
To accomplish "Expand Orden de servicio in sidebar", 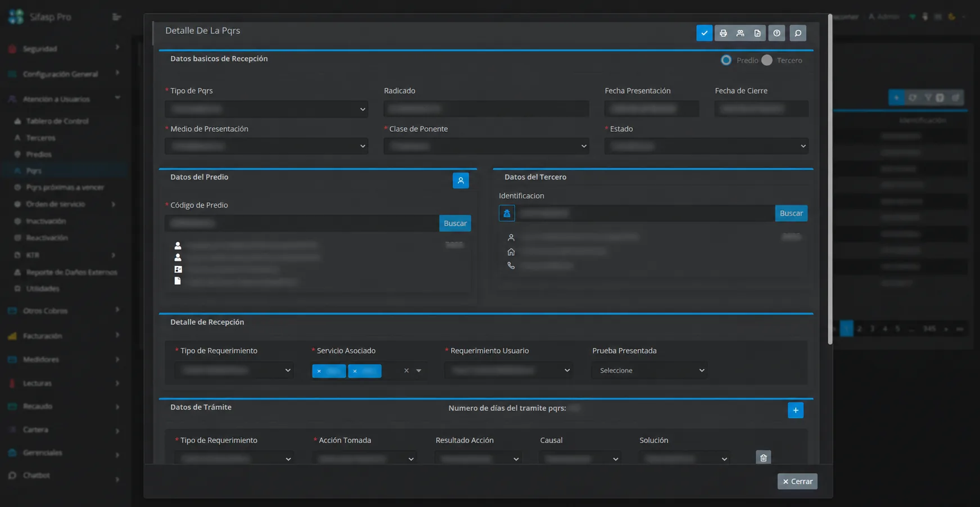I will pos(65,204).
